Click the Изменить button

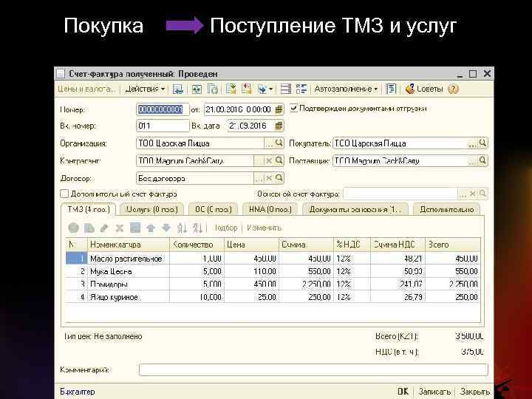click(x=265, y=228)
